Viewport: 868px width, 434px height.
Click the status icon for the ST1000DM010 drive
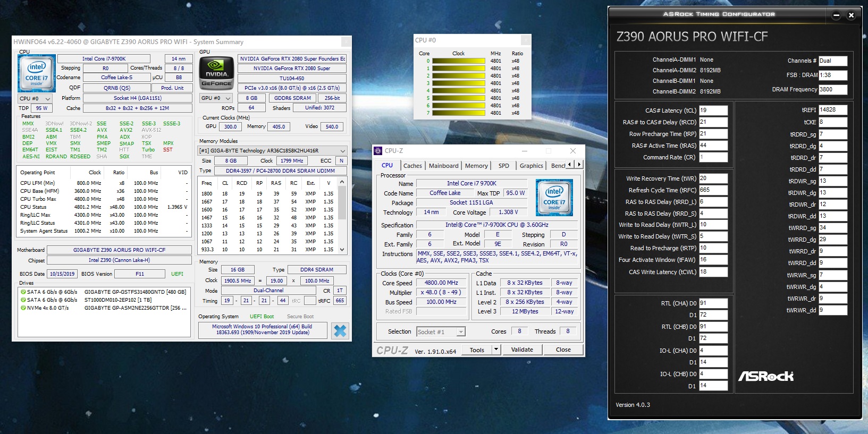point(23,300)
